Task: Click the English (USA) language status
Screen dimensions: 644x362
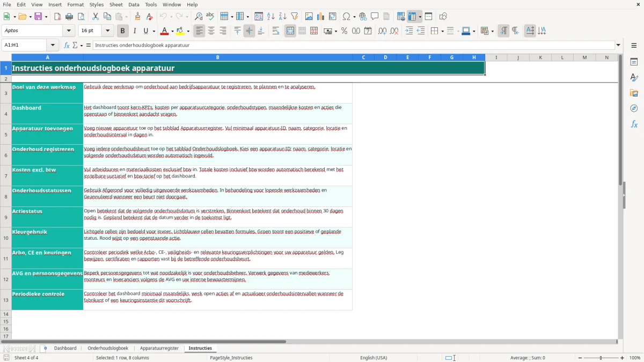Action: (374, 358)
